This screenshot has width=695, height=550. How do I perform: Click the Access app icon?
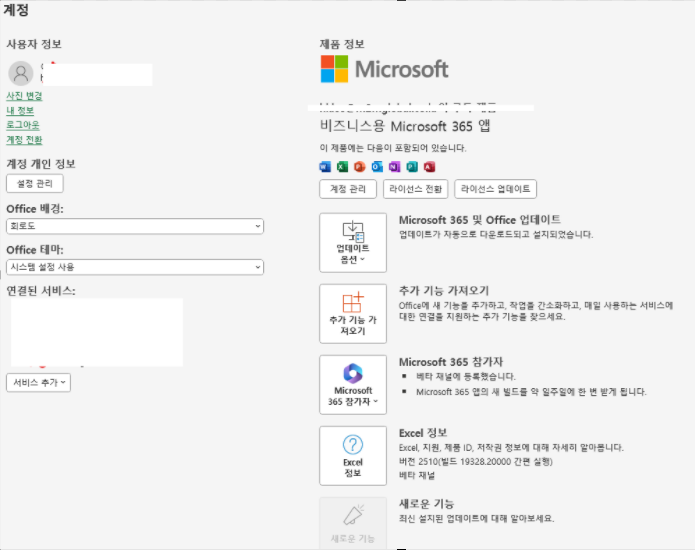click(x=429, y=167)
